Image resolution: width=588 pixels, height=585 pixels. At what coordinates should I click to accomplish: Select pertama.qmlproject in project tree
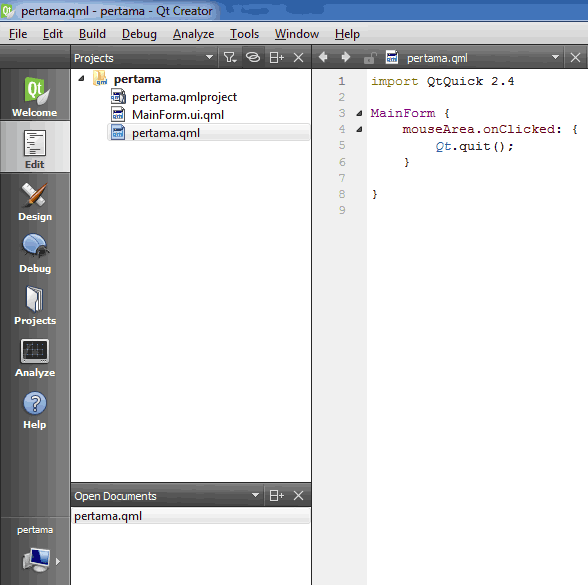(x=184, y=97)
